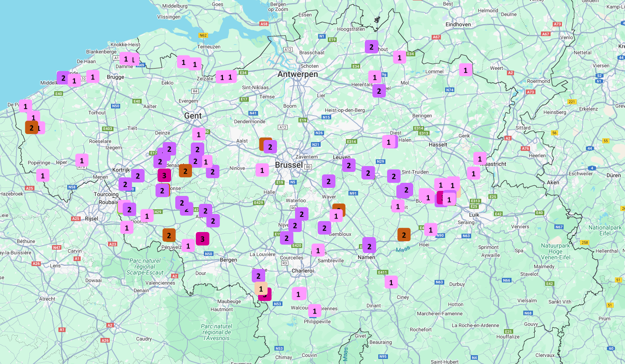Open the pink 1 marker above Ciney
Screen dimensions: 625x364
click(391, 282)
